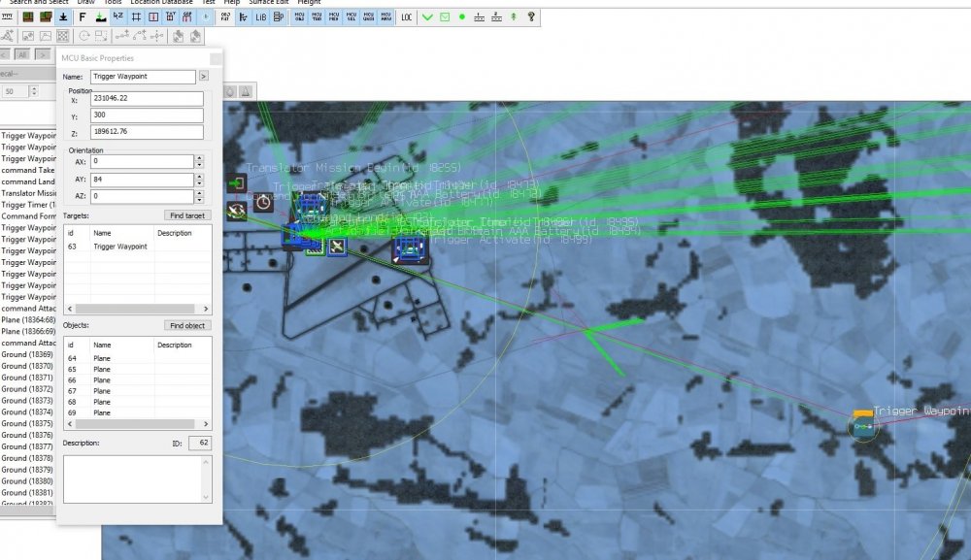
Task: Open the Height menu
Action: click(309, 3)
